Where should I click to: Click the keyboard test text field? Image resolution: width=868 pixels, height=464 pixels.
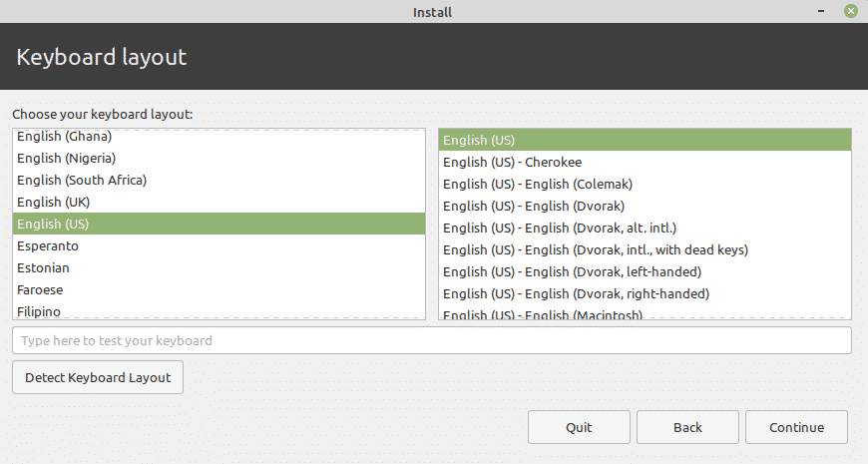coord(431,340)
